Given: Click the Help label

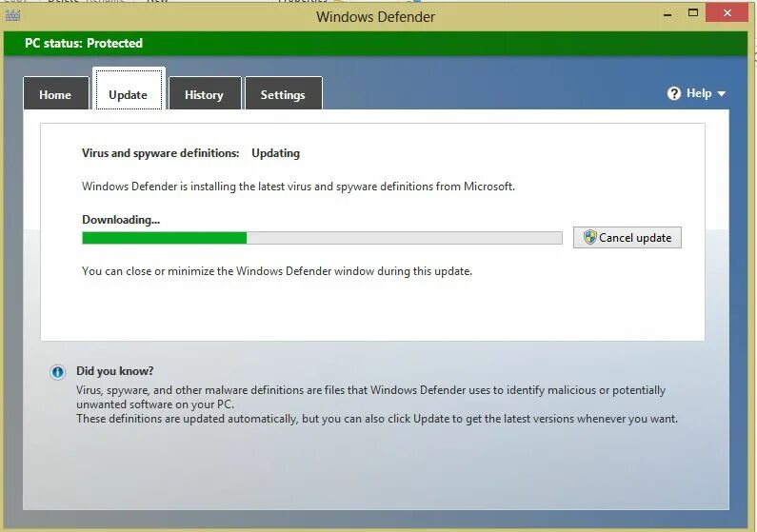Looking at the screenshot, I should pyautogui.click(x=699, y=93).
